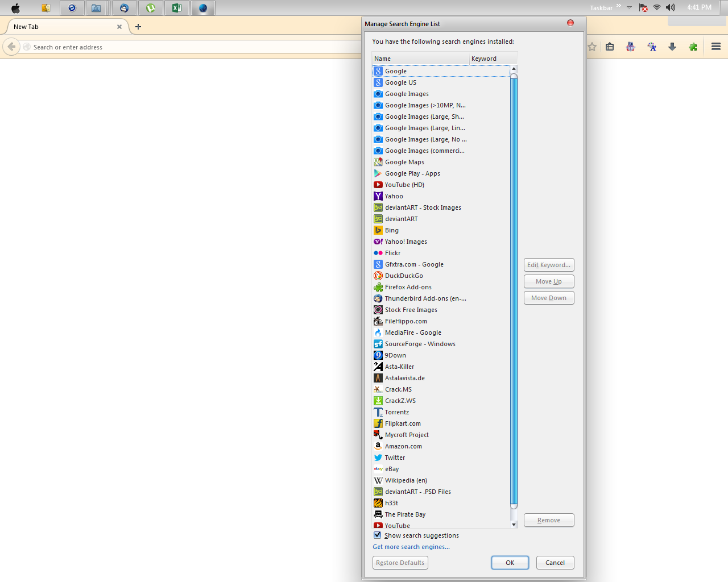Open the Apple logo start menu
The image size is (728, 582).
click(15, 8)
